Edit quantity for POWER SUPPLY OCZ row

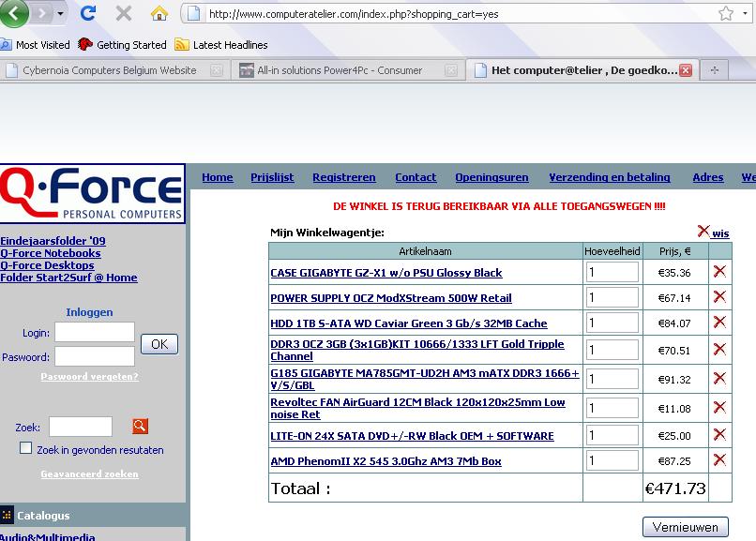[x=612, y=297]
